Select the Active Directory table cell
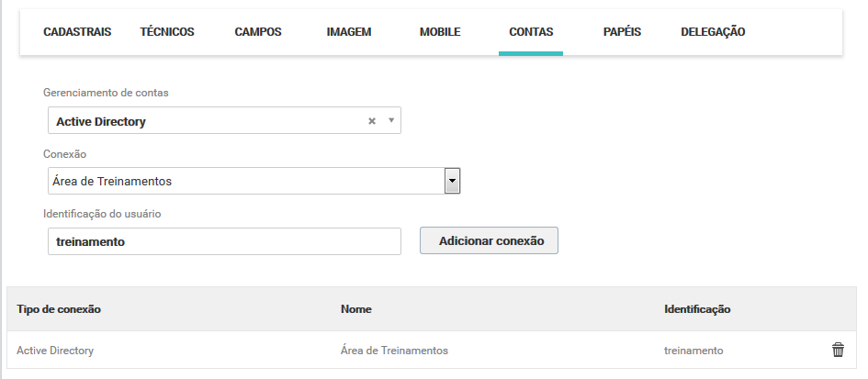The width and height of the screenshot is (868, 379). pyautogui.click(x=55, y=351)
